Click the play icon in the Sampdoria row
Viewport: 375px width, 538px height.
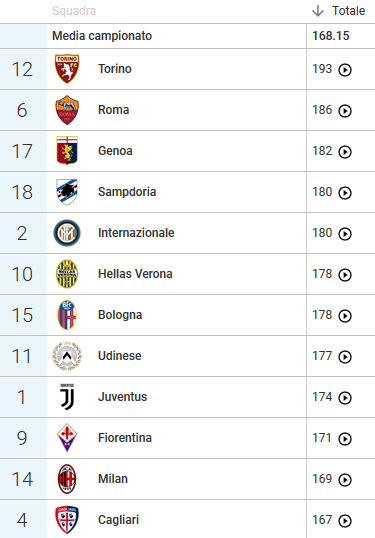345,193
